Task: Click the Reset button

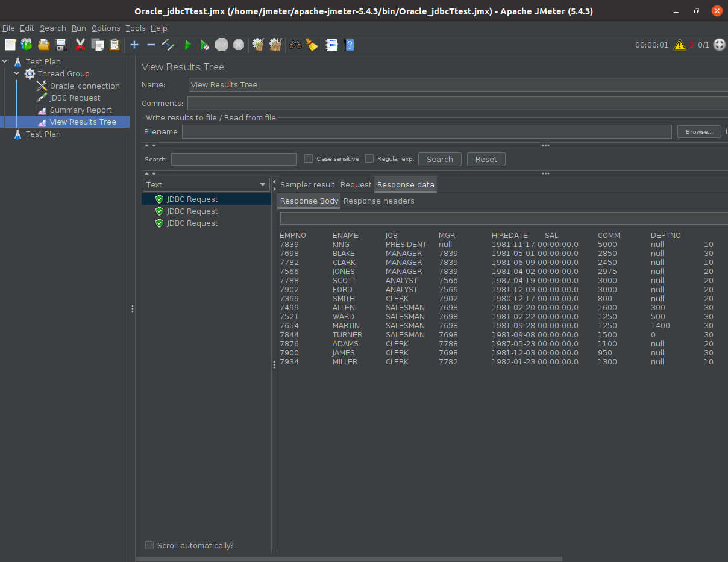Action: pos(486,159)
